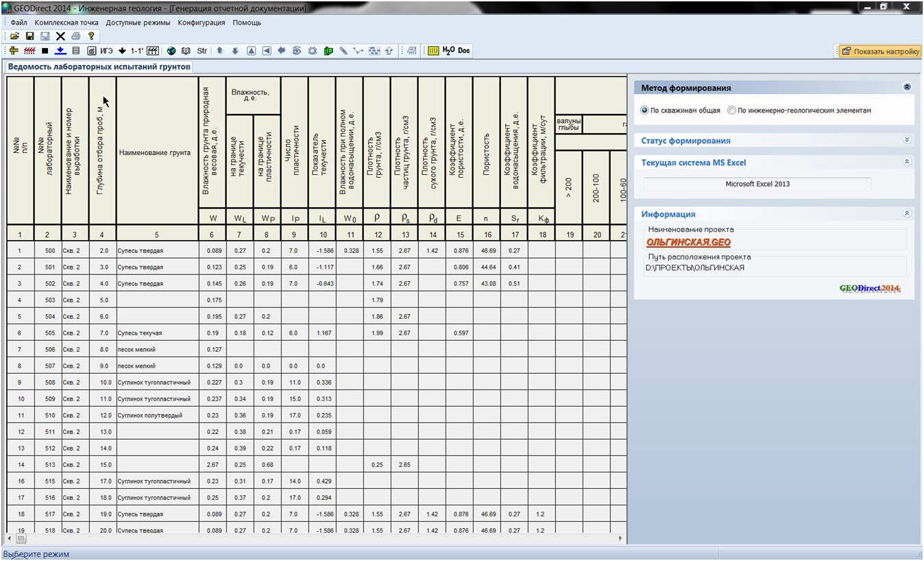Click the pencil icon in toolbar
Image resolution: width=924 pixels, height=561 pixels.
coord(343,51)
